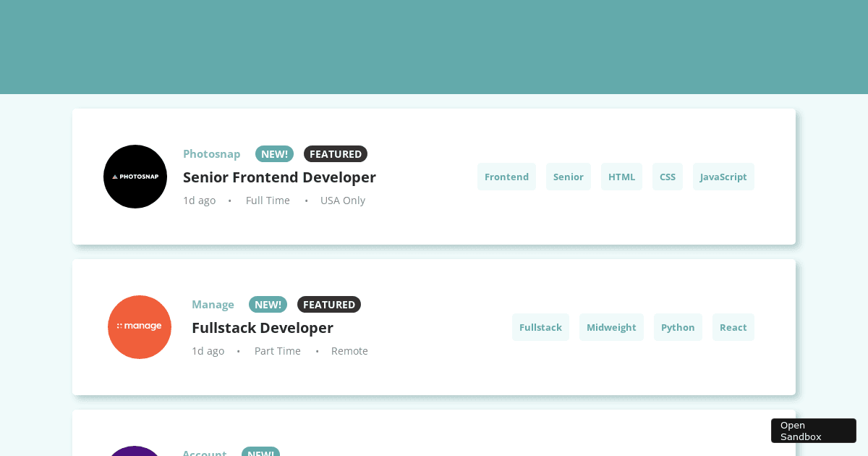Filter by the CSS tag
Screen dimensions: 868x456
click(x=668, y=177)
